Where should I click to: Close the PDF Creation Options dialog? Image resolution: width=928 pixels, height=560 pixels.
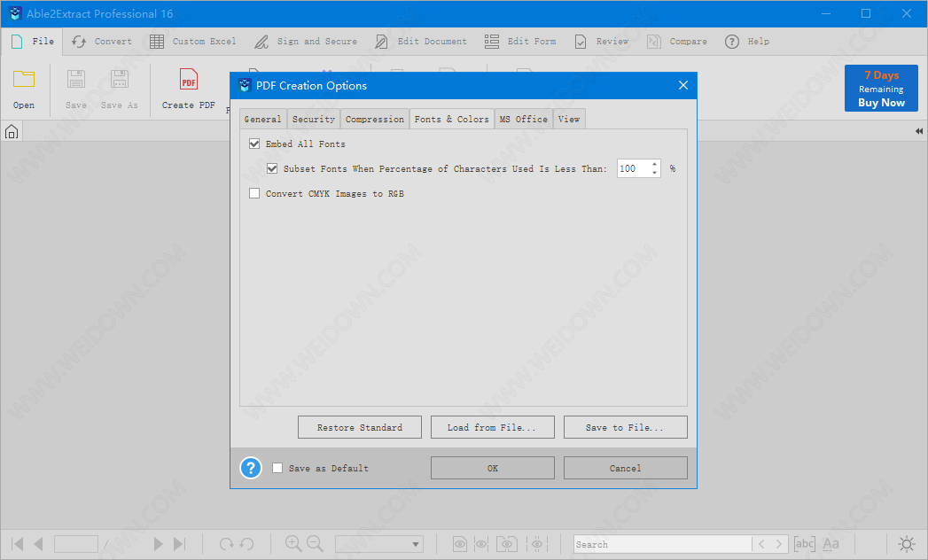[683, 85]
